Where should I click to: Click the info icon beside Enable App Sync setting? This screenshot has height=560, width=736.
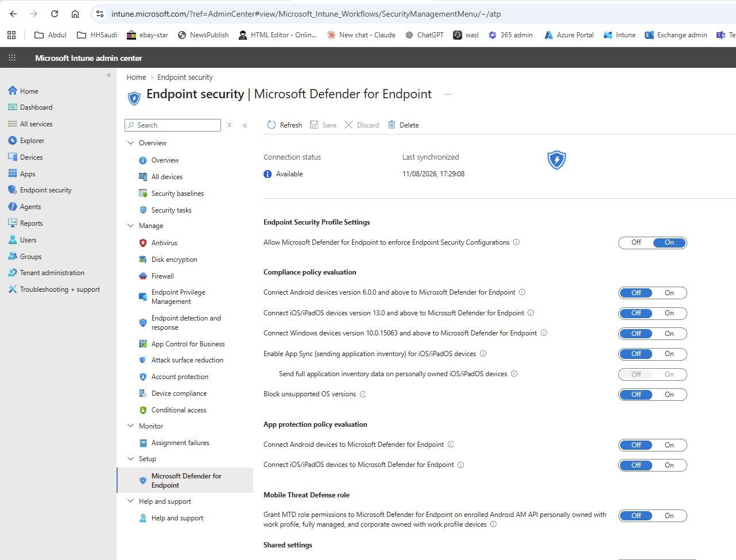point(483,354)
